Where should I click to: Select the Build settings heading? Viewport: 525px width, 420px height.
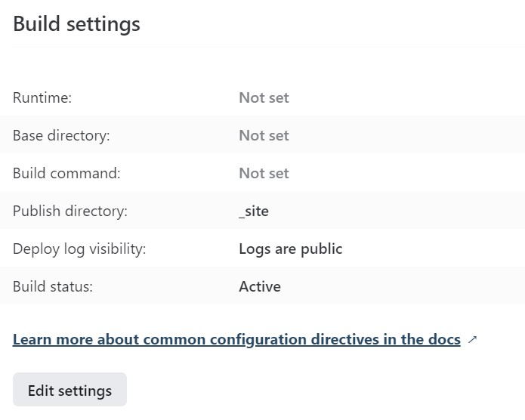click(76, 24)
